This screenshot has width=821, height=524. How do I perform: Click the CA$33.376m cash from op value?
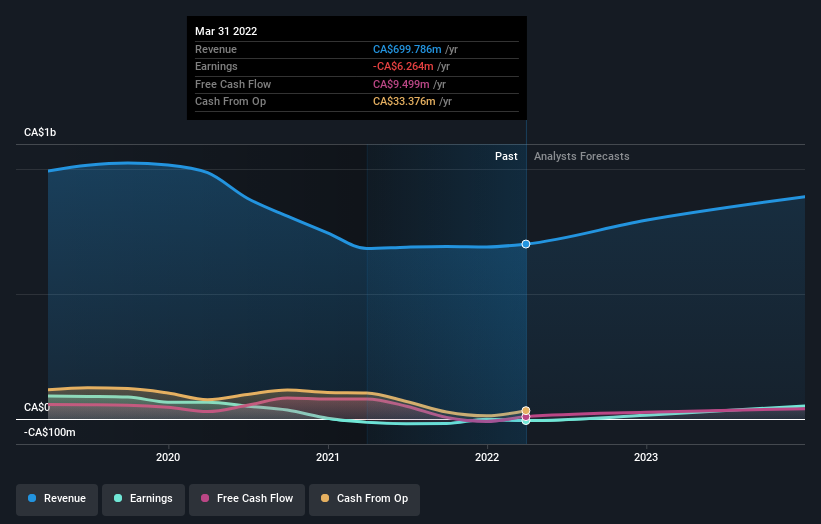[x=404, y=102]
